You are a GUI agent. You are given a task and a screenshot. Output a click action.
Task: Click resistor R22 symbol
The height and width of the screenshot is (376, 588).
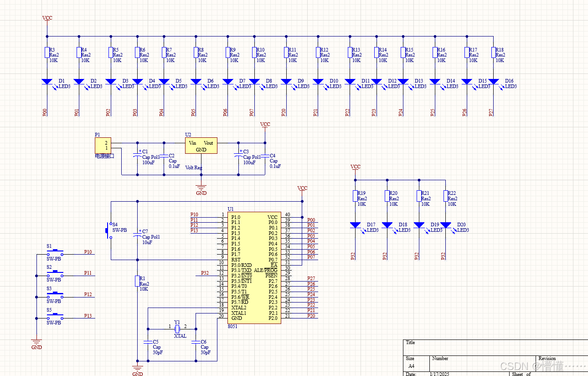(x=446, y=196)
